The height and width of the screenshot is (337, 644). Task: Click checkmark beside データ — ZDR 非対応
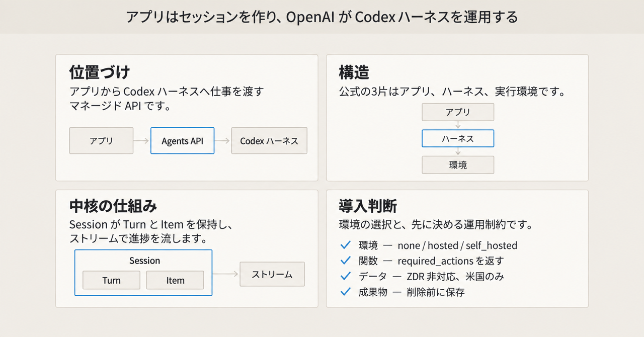(x=345, y=276)
